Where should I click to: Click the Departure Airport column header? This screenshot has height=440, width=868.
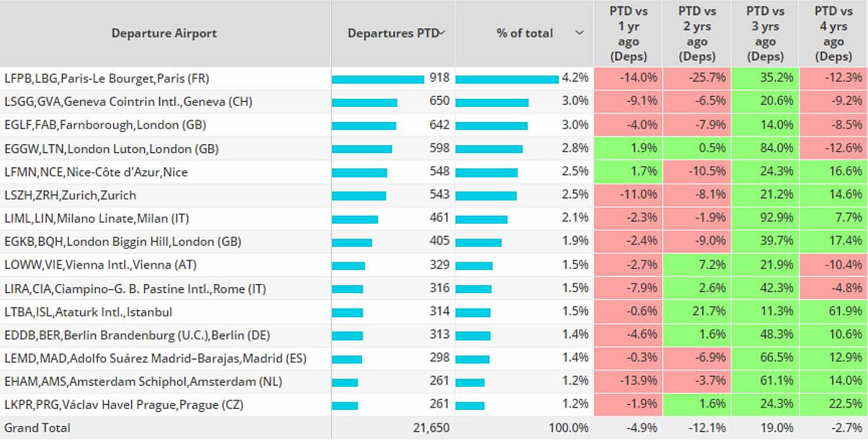point(164,33)
